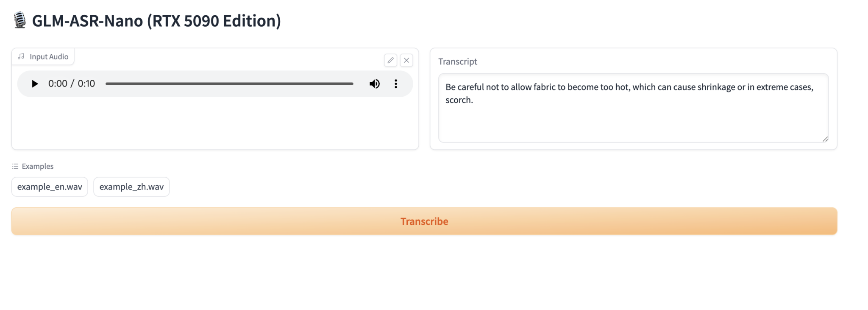Clear the input audio with X
The height and width of the screenshot is (310, 868).
coord(406,61)
